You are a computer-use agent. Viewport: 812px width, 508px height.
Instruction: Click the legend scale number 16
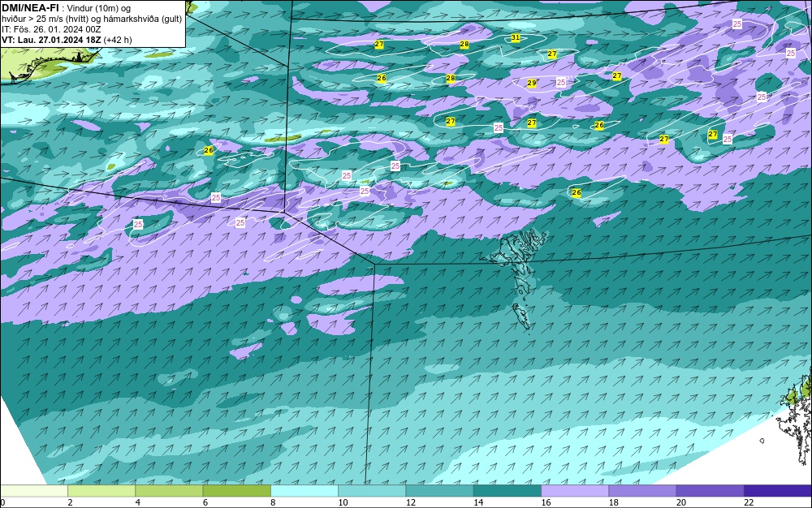[546, 502]
